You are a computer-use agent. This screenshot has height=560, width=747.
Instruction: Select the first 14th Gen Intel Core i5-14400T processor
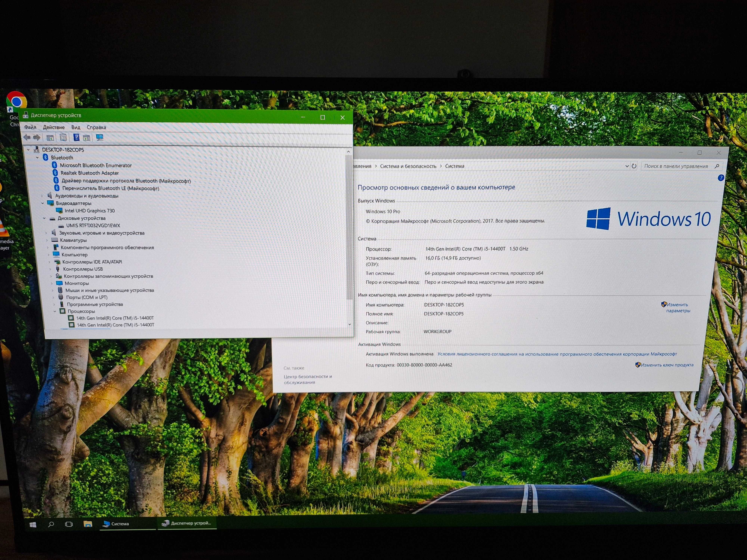[115, 318]
